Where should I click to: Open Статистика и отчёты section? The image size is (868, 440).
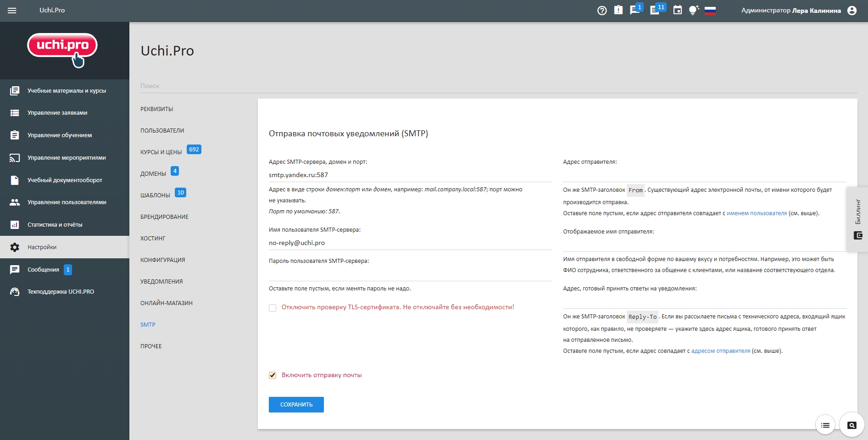pos(65,225)
